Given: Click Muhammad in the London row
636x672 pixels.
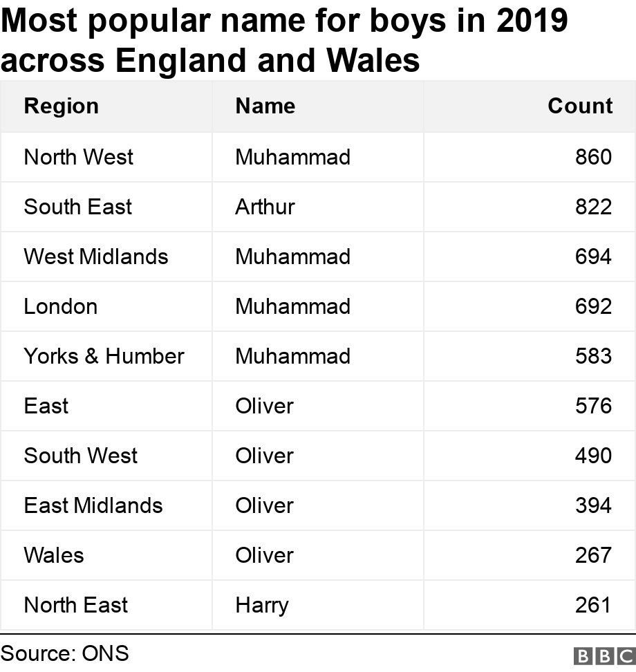Looking at the screenshot, I should [x=292, y=306].
